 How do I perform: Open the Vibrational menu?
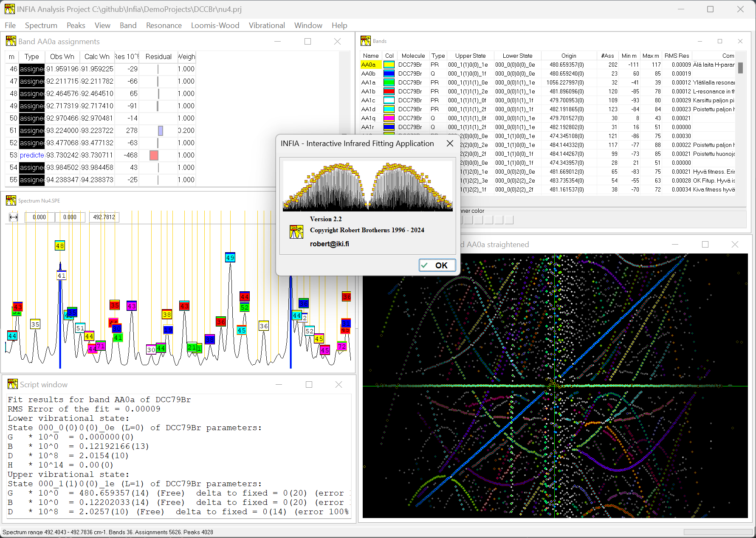[266, 25]
